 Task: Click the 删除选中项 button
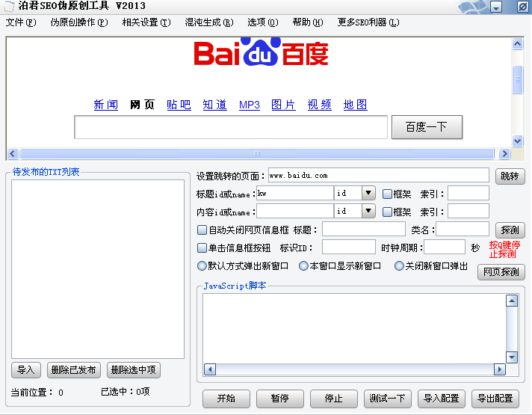133,370
